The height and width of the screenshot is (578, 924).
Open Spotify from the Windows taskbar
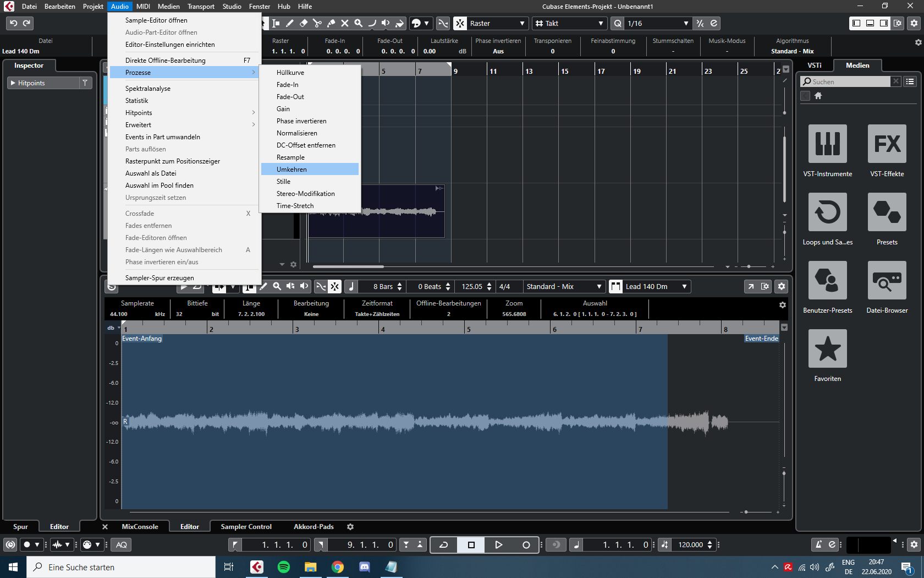pos(284,567)
